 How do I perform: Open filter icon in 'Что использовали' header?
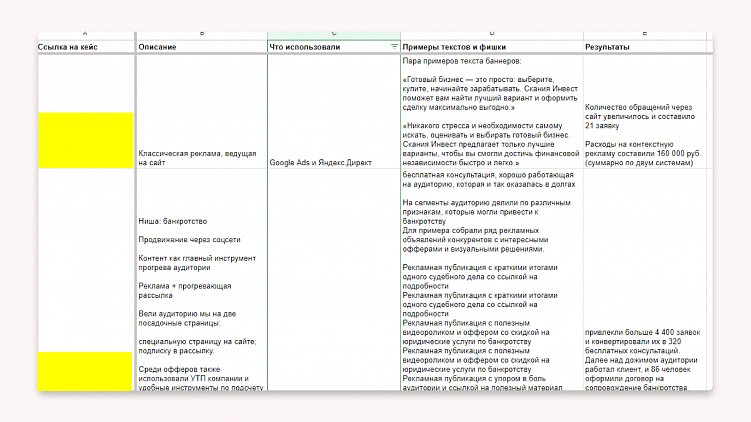[x=394, y=46]
